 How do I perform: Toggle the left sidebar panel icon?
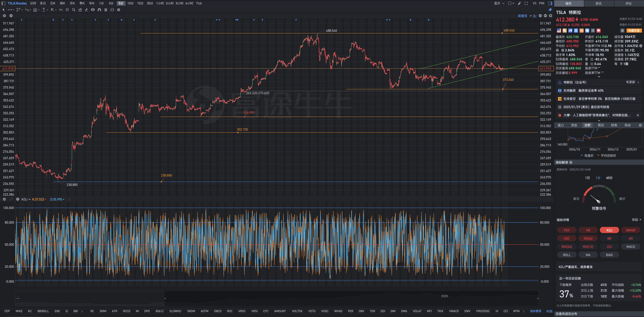[3, 3]
